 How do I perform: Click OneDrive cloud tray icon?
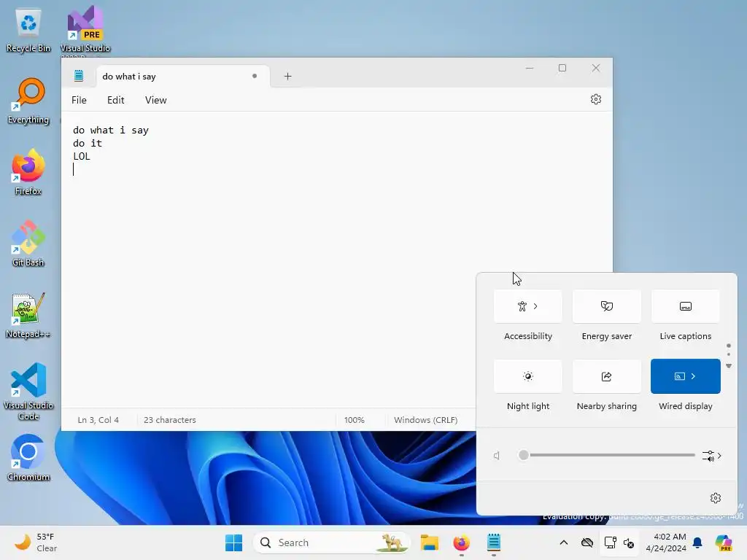click(x=587, y=542)
